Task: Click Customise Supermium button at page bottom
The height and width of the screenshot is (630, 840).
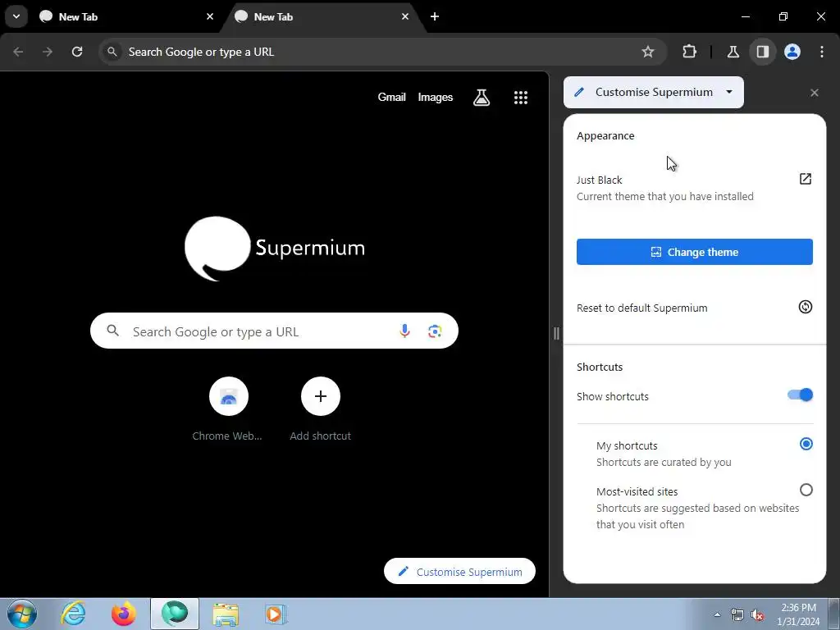Action: coord(459,571)
